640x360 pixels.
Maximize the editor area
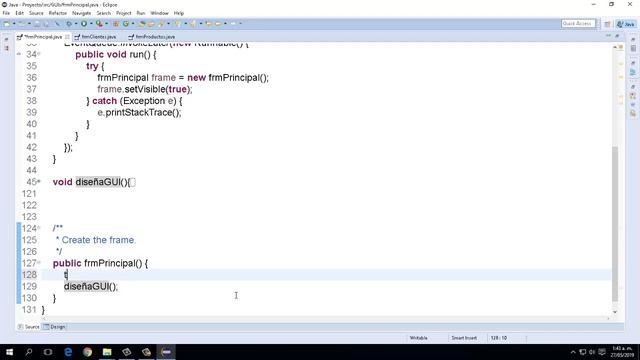point(617,36)
